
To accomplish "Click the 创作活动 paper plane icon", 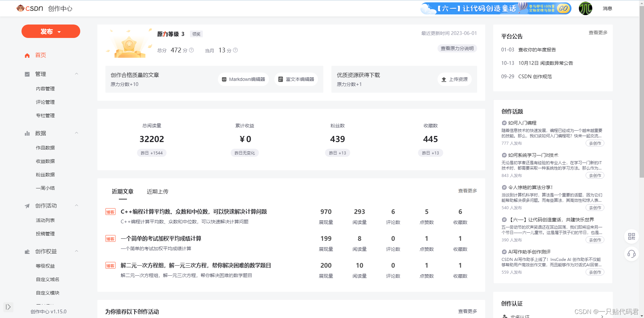I will 27,206.
